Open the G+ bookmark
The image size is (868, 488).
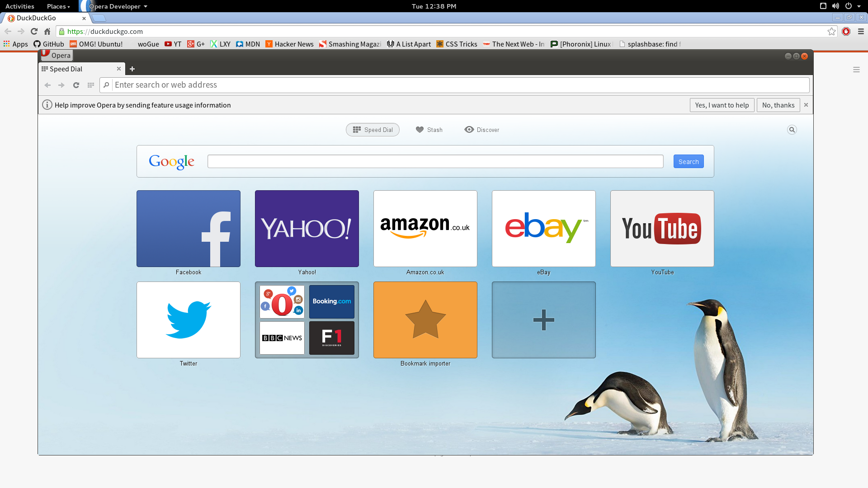click(196, 44)
